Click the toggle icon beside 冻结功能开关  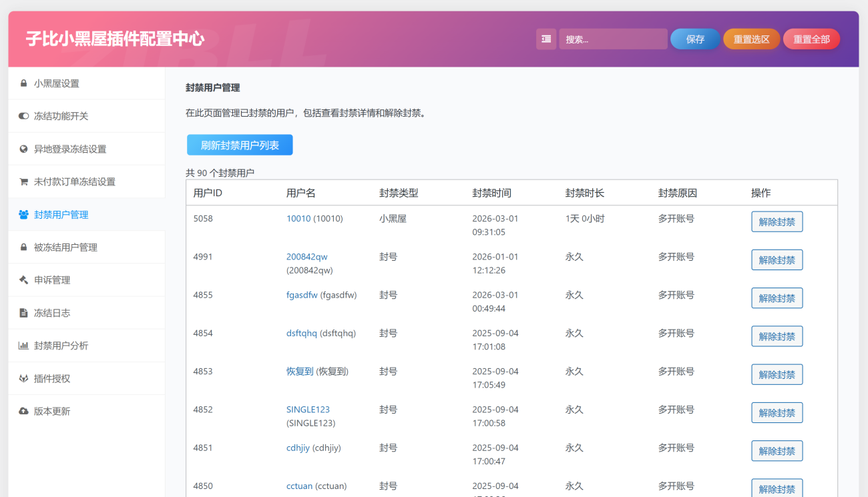point(23,116)
